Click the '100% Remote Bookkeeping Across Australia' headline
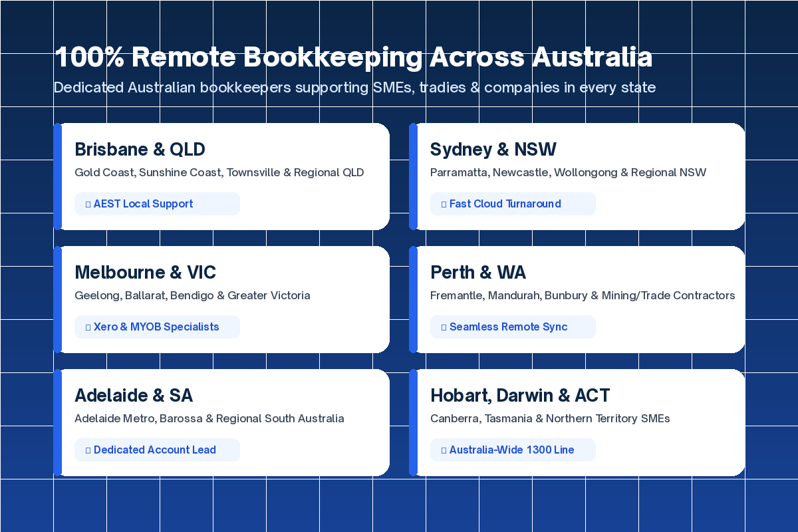This screenshot has height=532, width=798. click(x=353, y=57)
